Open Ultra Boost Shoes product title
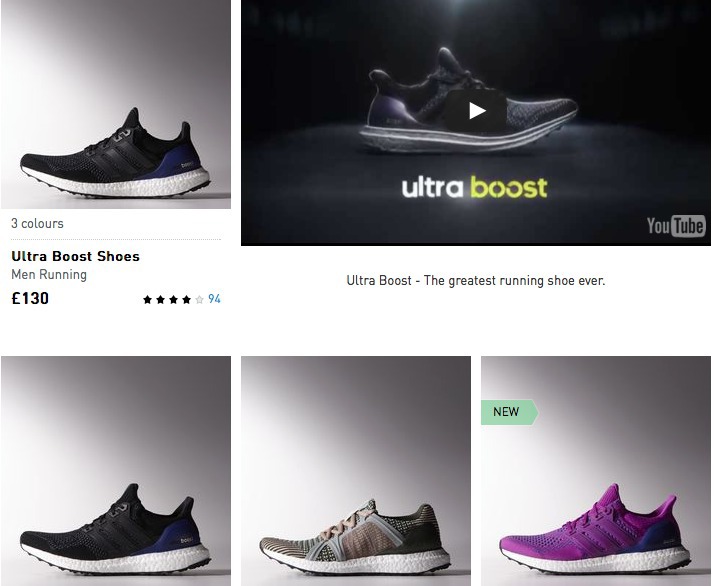The width and height of the screenshot is (715, 586). click(x=76, y=256)
